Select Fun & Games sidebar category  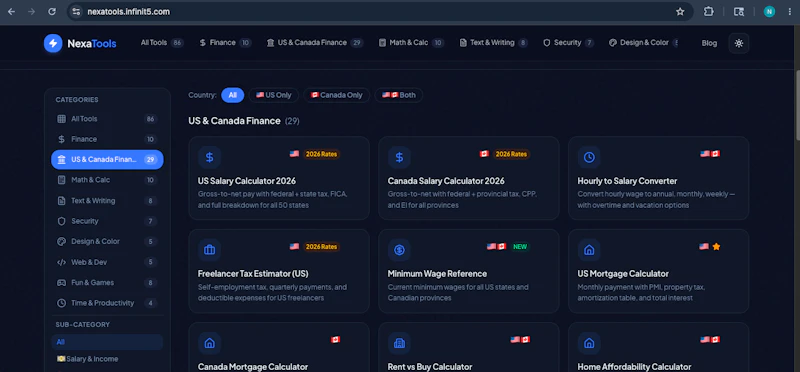coord(107,283)
